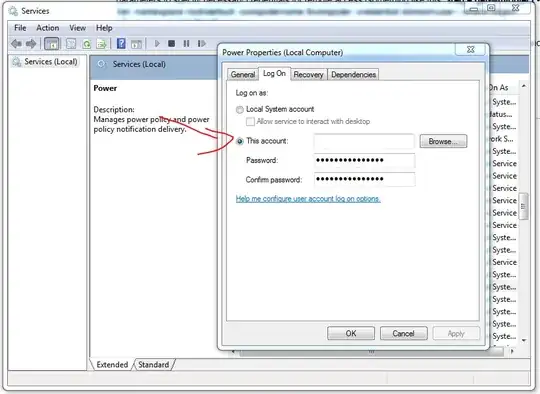Screen dimensions: 540x394
Task: Toggle Allow service to interact with desktop
Action: (250, 122)
